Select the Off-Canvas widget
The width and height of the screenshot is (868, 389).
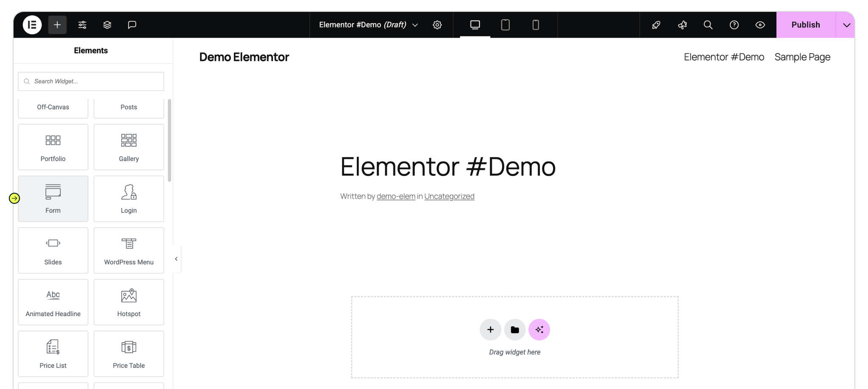pyautogui.click(x=53, y=108)
